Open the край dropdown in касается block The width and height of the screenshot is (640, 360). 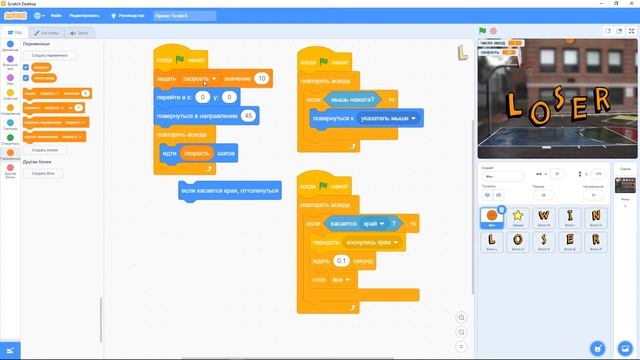coord(374,224)
